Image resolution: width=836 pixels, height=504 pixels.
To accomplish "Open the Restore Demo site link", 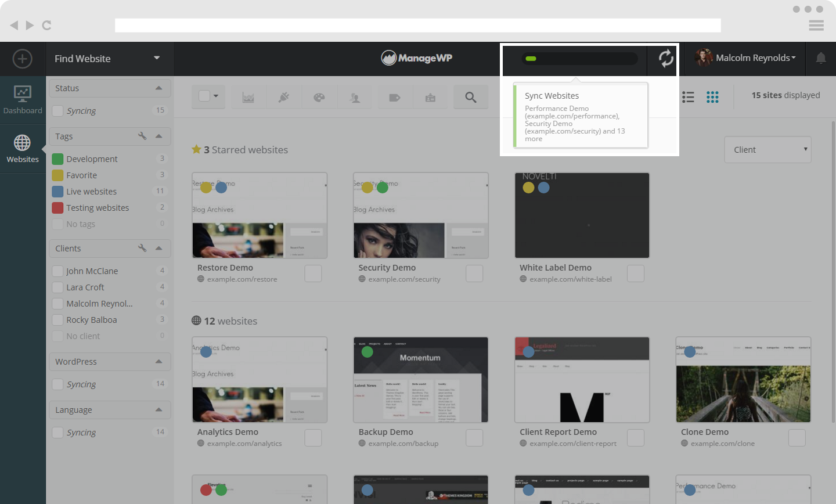I will [x=225, y=268].
